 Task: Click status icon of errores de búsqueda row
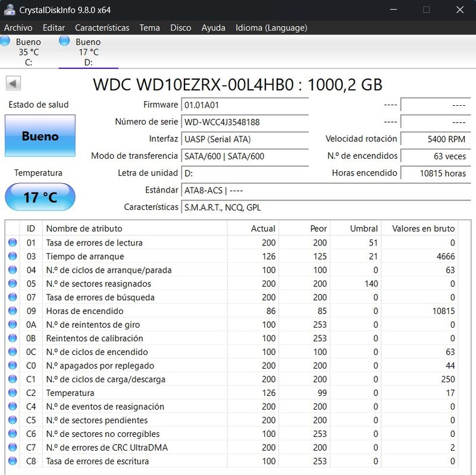(x=12, y=297)
